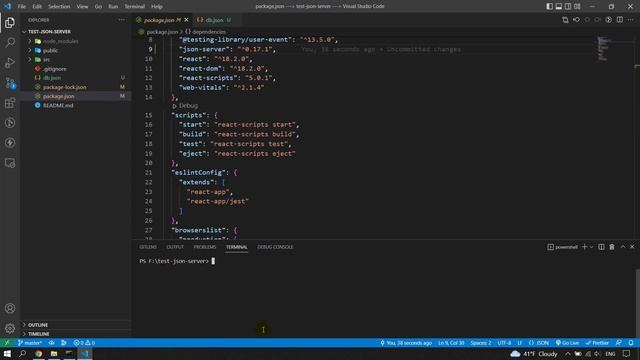The image size is (640, 360).
Task: Open README.md in the explorer
Action: tap(76, 105)
